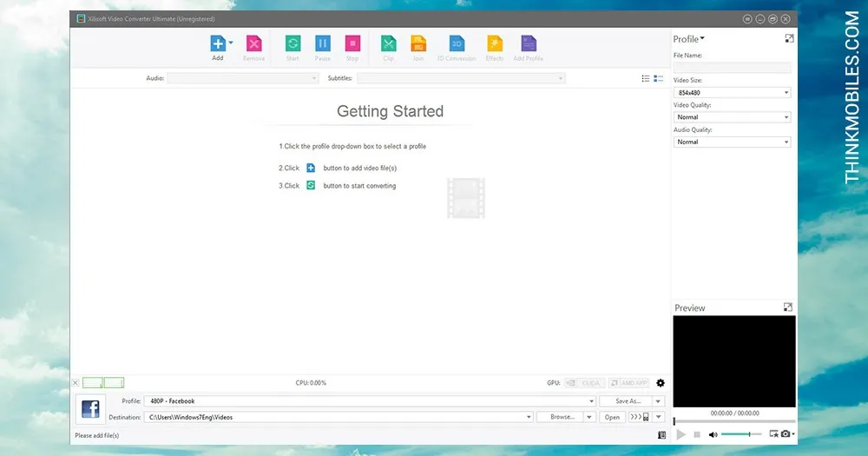Click the add file icon in step 2
868x456 pixels.
click(311, 168)
